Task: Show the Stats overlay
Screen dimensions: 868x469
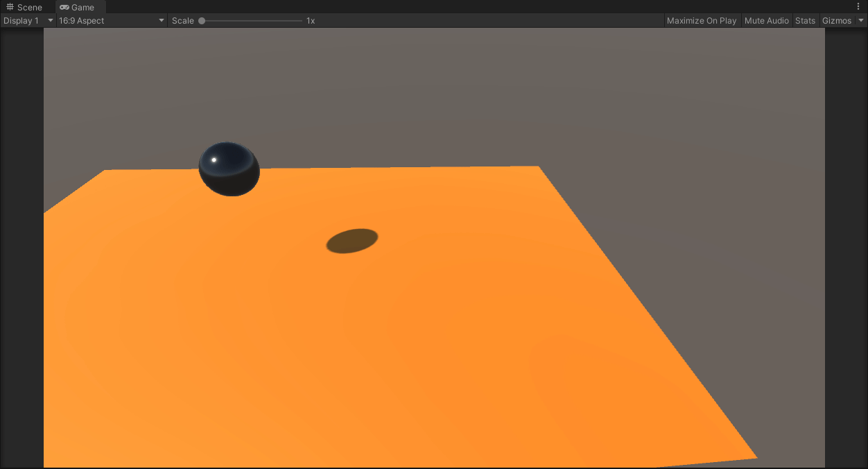Action: click(x=805, y=20)
